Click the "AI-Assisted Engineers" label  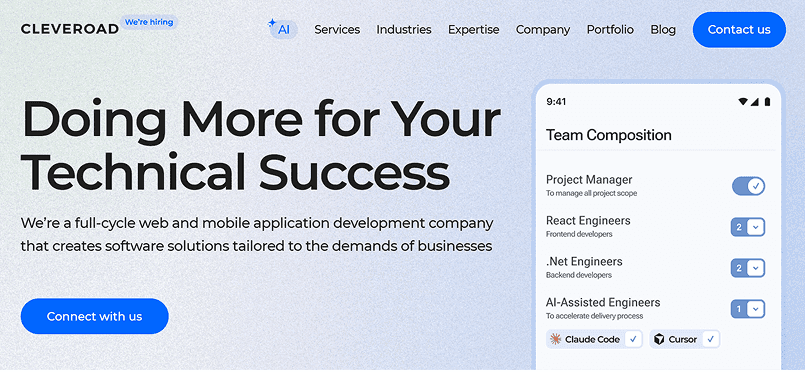tap(603, 302)
